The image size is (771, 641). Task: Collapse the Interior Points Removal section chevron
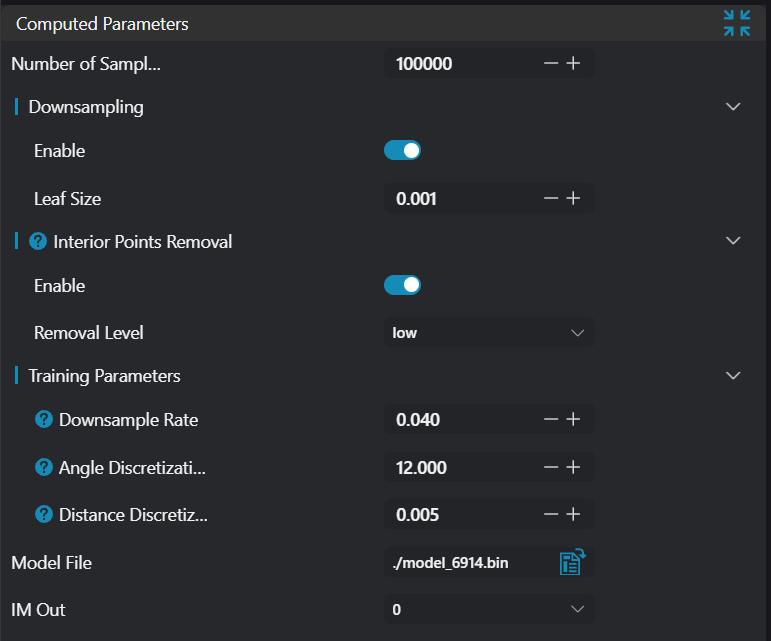[x=733, y=241]
